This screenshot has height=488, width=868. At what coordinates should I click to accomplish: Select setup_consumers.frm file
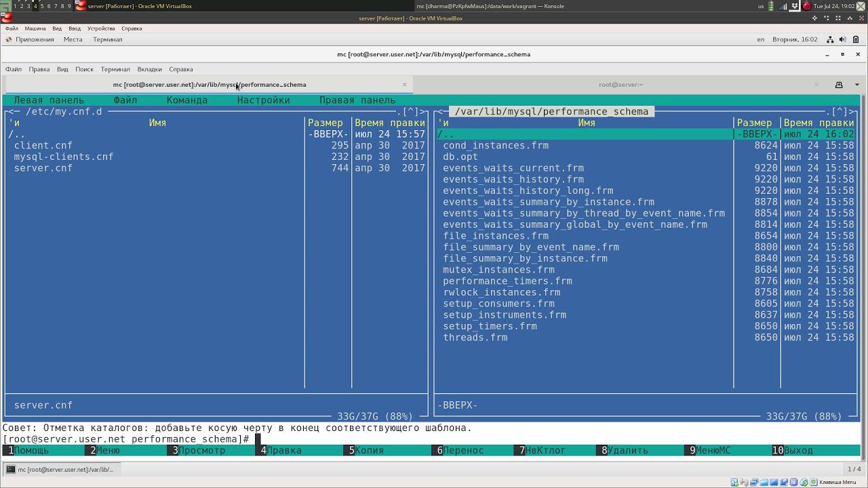(498, 304)
